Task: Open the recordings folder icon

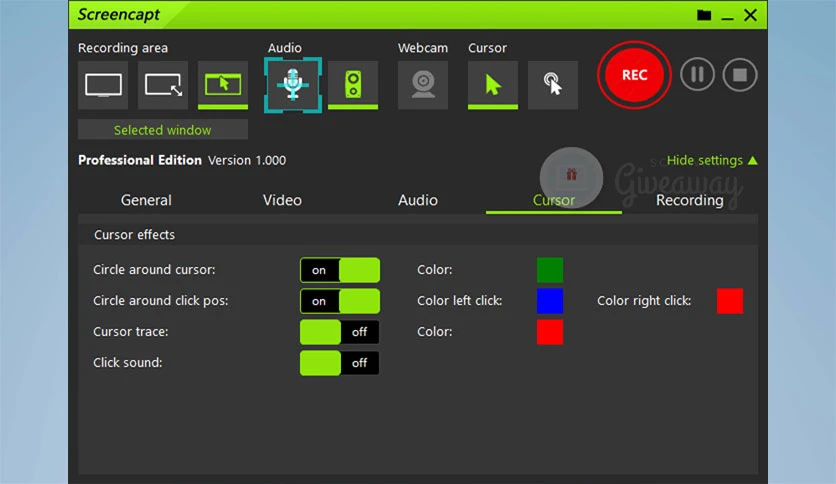Action: [704, 15]
